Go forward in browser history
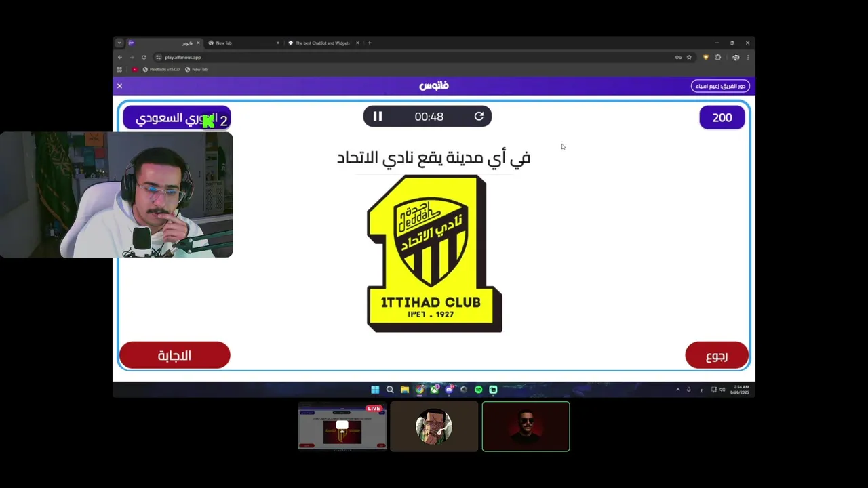The height and width of the screenshot is (488, 868). click(x=132, y=57)
